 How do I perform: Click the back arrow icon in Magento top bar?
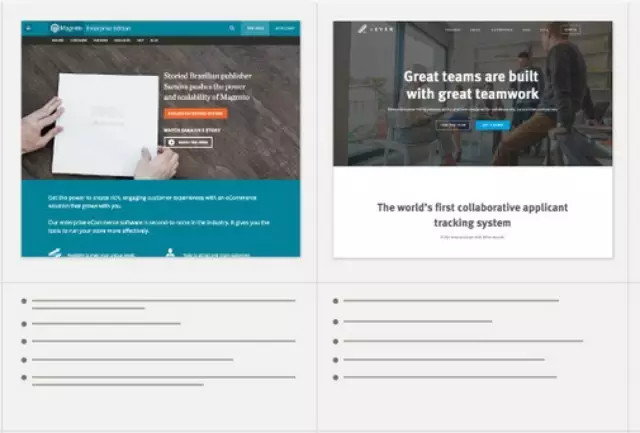click(x=28, y=29)
